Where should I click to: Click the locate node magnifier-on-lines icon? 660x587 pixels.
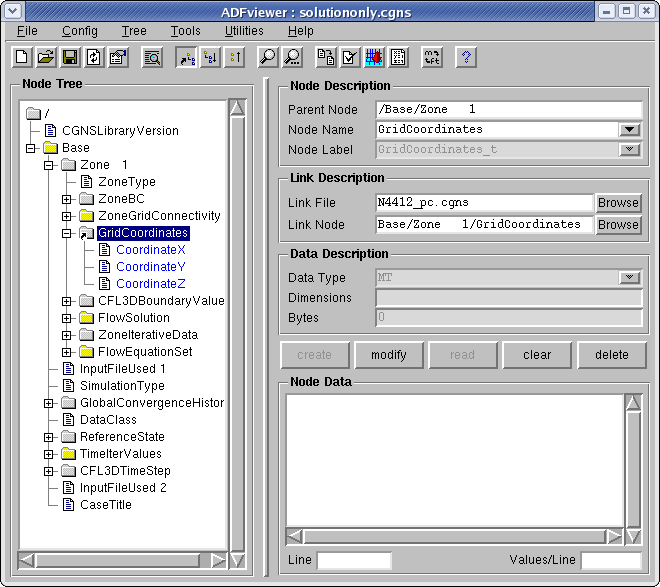[152, 57]
